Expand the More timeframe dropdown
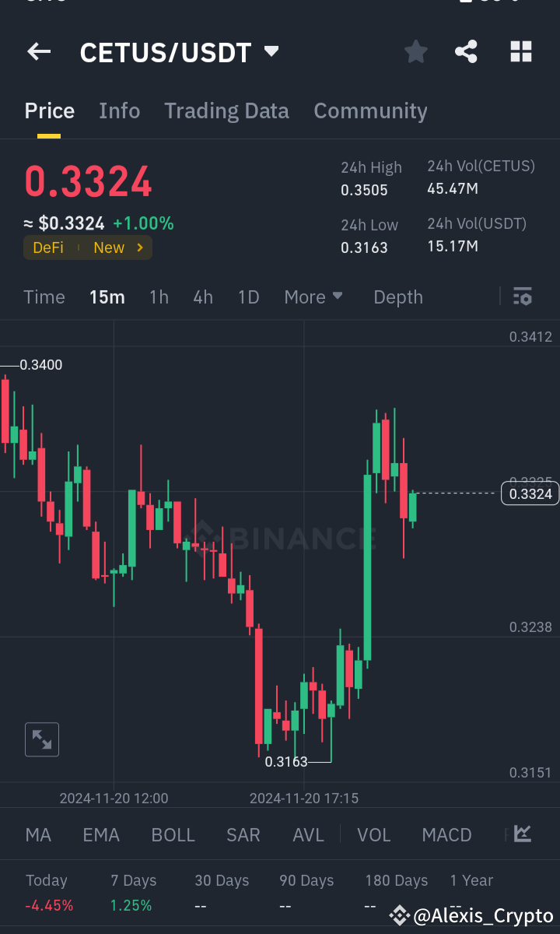The height and width of the screenshot is (934, 560). click(313, 297)
